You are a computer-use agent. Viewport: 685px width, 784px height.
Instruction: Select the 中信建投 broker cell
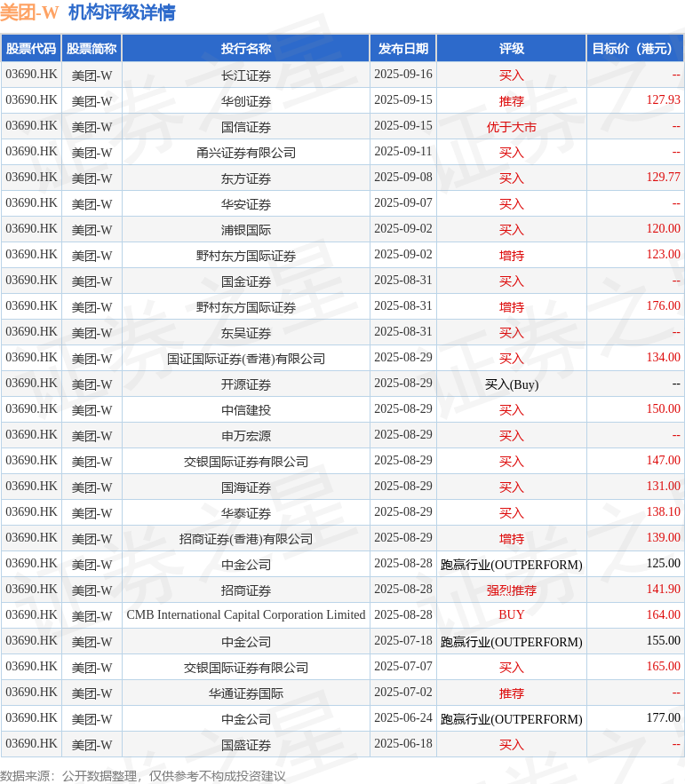(x=246, y=410)
